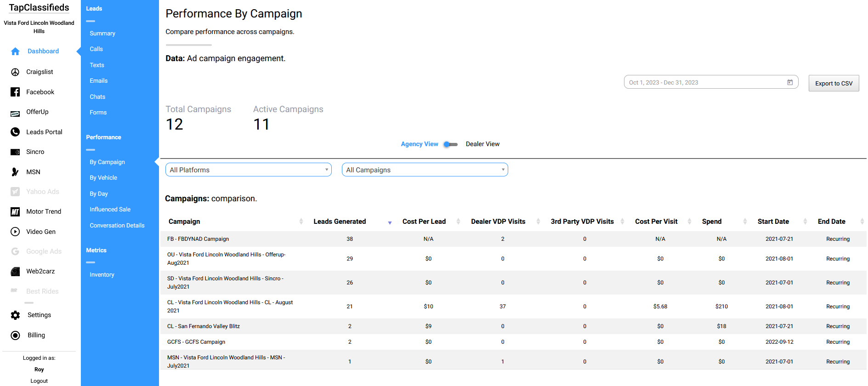Open Video Gen play icon
The width and height of the screenshot is (868, 386).
click(x=15, y=232)
